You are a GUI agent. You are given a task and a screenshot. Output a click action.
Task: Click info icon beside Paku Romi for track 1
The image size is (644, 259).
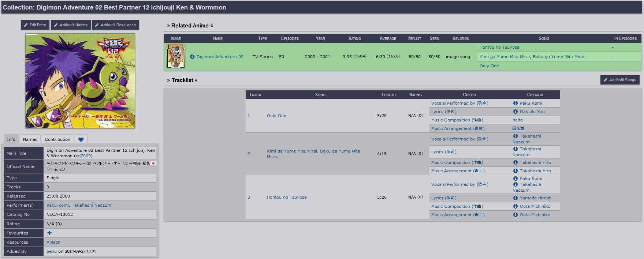515,103
